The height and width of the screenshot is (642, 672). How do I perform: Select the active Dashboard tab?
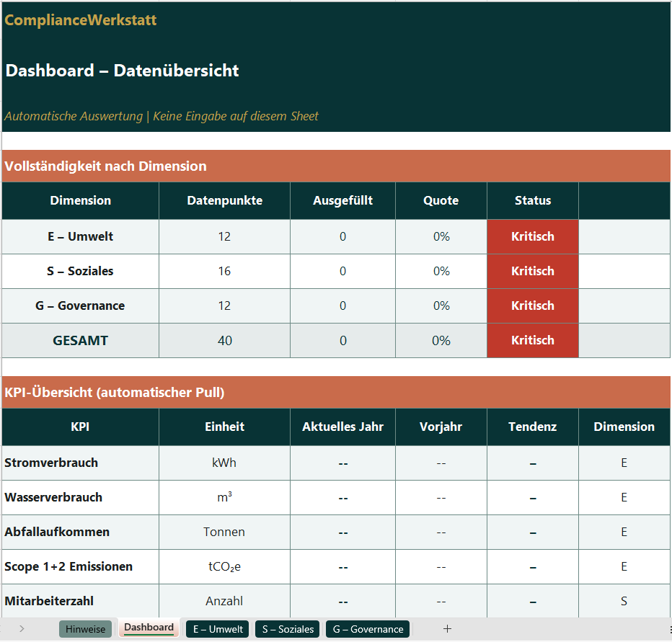click(148, 628)
